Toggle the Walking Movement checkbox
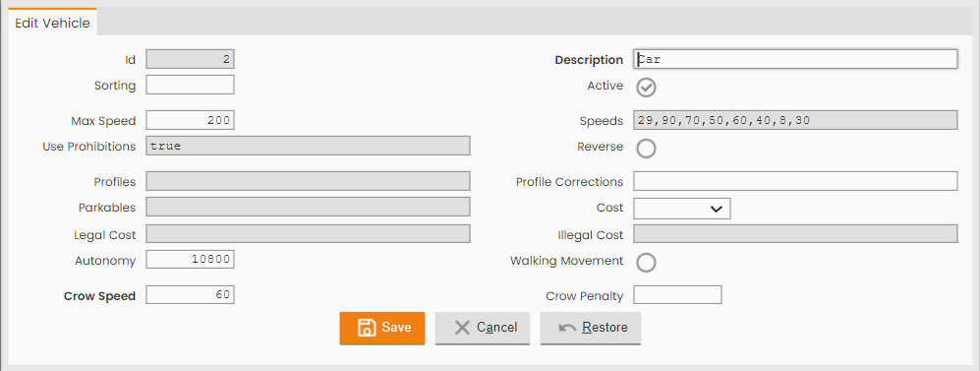This screenshot has height=371, width=980. [646, 262]
